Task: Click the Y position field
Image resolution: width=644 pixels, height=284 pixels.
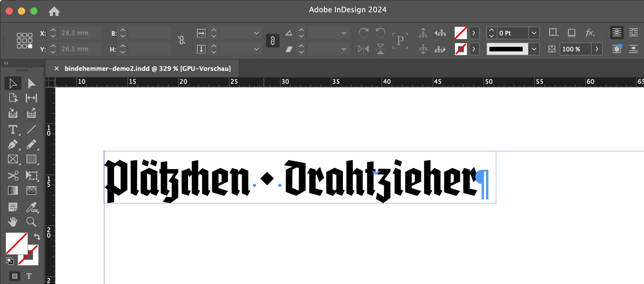Action: [x=80, y=49]
